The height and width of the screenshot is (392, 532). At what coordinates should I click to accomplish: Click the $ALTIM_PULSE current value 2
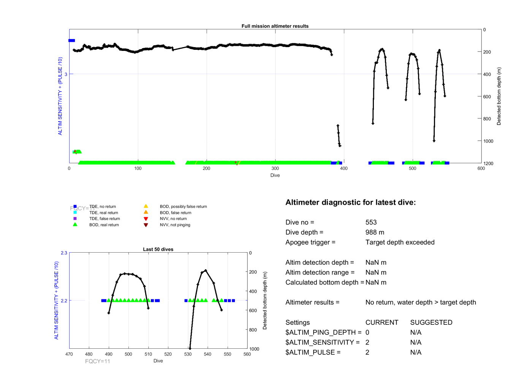[367, 352]
